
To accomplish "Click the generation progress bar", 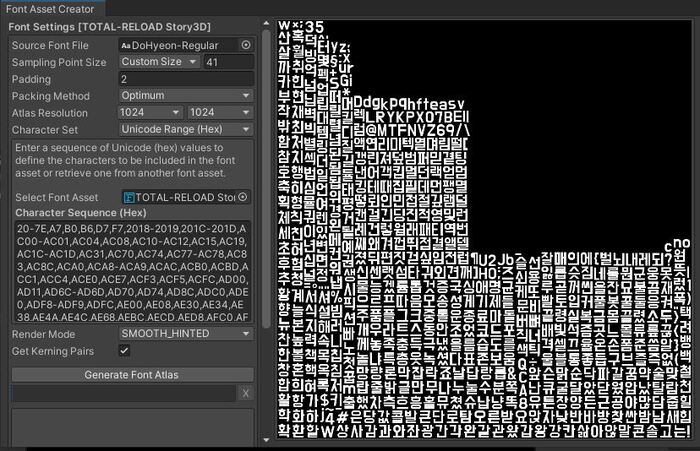I will (124, 394).
